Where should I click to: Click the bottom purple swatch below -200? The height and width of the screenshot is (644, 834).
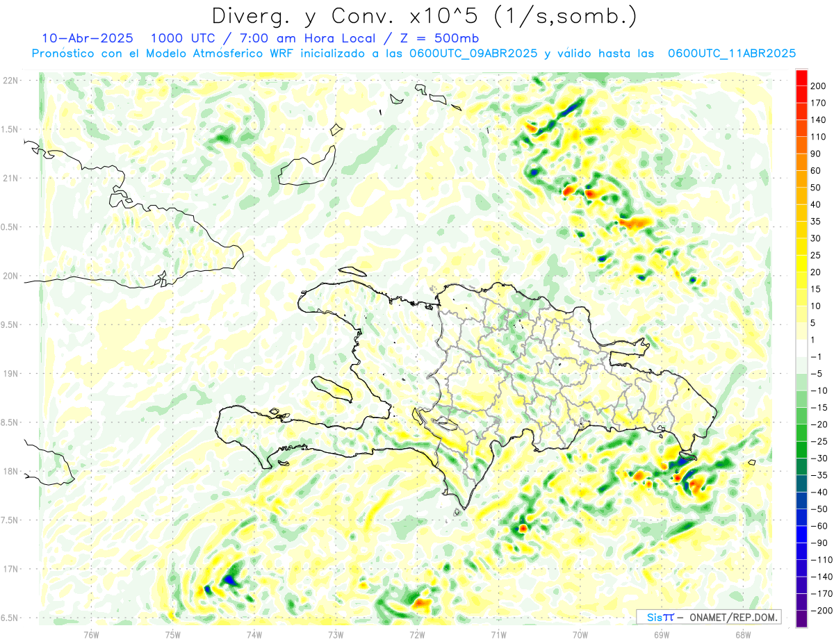(x=801, y=619)
